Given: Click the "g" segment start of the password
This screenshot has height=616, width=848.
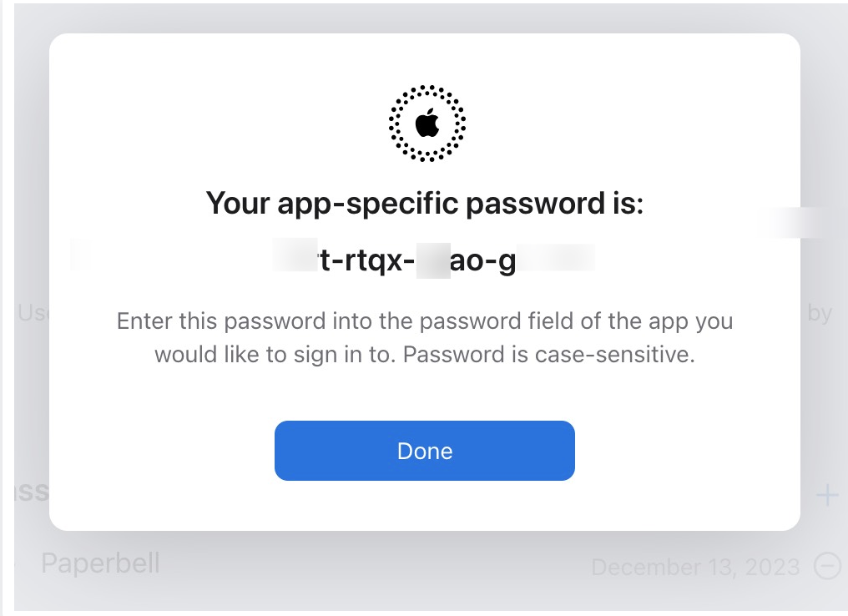Looking at the screenshot, I should pos(507,263).
